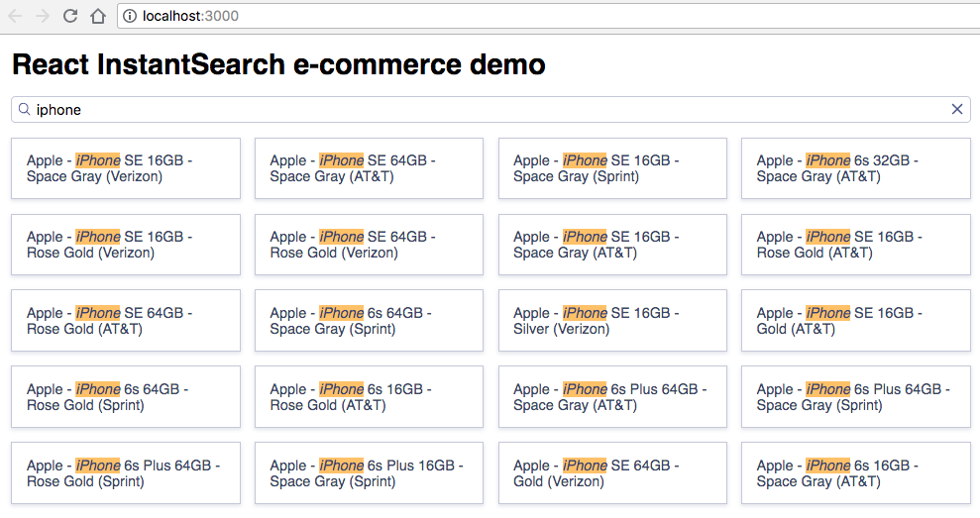Reload the page with refresh icon
This screenshot has width=980, height=518.
click(x=69, y=16)
